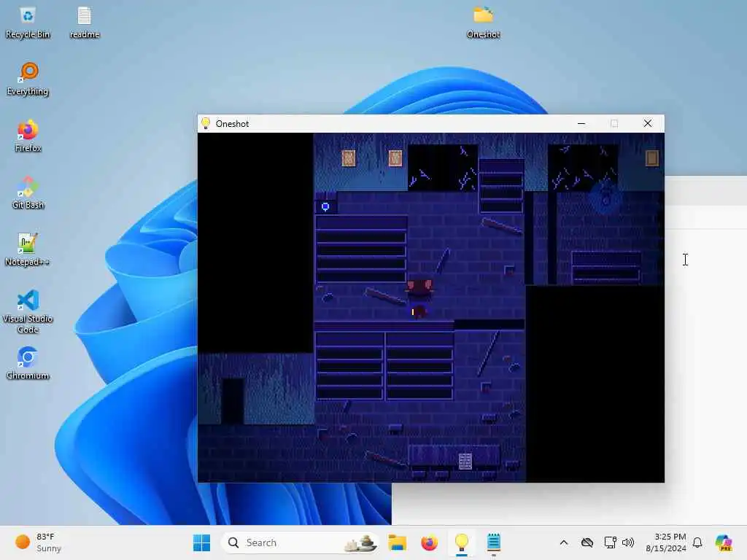The image size is (747, 560).
Task: Open File Explorer from the taskbar
Action: 397,542
